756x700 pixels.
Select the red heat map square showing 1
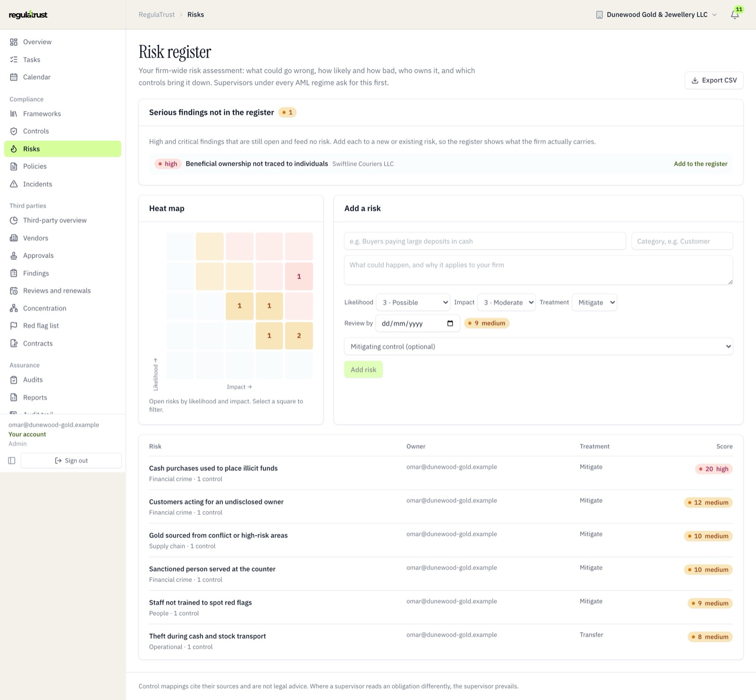(299, 276)
